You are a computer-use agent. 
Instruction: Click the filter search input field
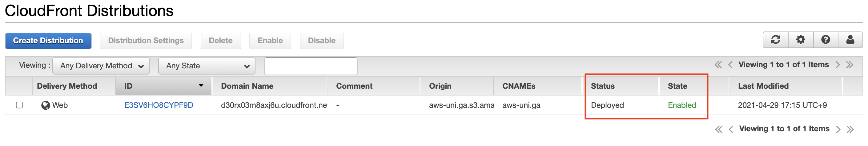[x=310, y=66]
